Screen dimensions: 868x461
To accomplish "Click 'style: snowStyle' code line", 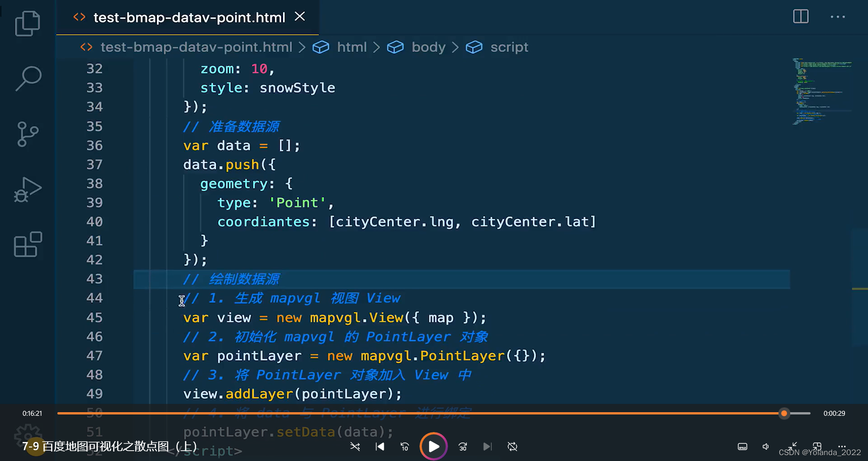I will point(268,88).
